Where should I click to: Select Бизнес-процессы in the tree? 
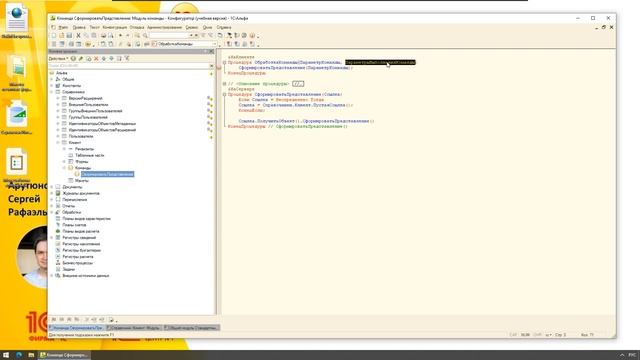click(78, 263)
